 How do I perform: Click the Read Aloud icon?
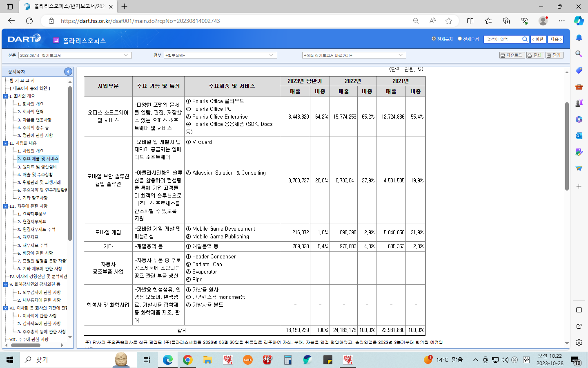click(x=432, y=21)
